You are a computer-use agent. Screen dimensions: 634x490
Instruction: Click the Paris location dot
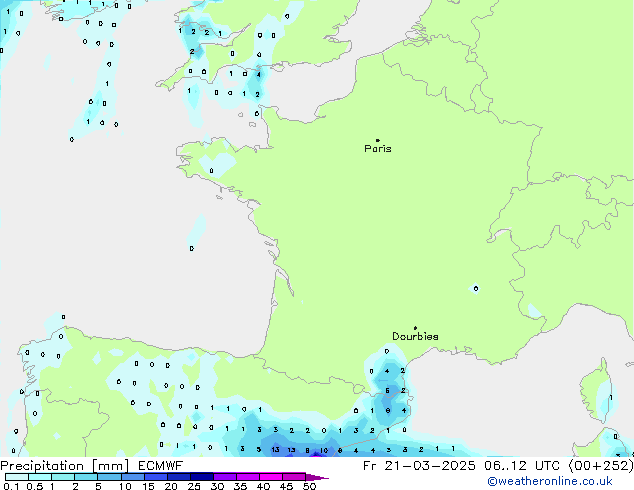coord(378,140)
